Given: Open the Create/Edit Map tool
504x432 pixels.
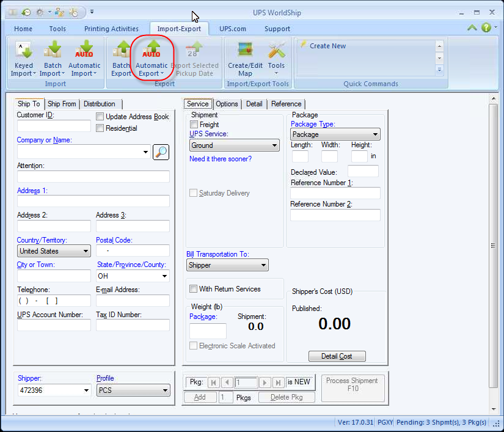Looking at the screenshot, I should click(245, 59).
